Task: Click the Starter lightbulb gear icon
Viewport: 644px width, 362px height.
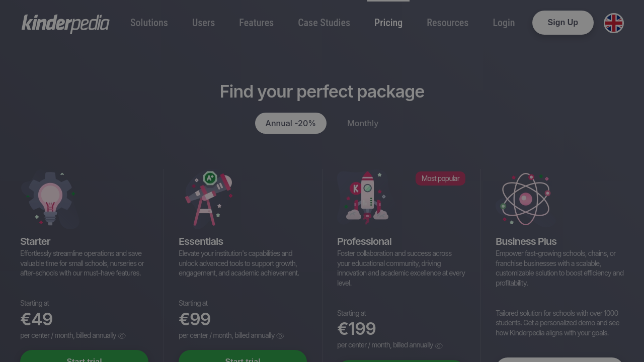Action: click(50, 199)
